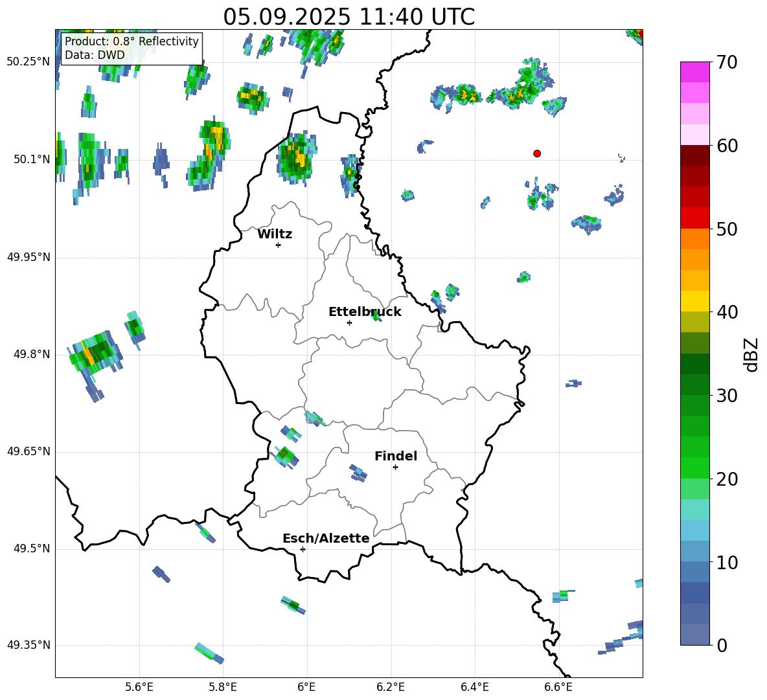Viewport: 767px width, 700px height.
Task: Click the topmost magenta colorbar segment
Action: (694, 72)
